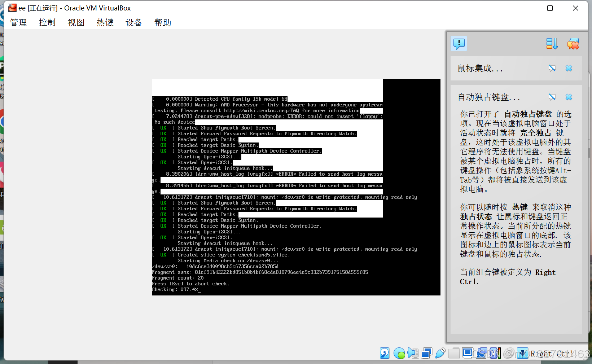The width and height of the screenshot is (592, 364).
Task: Click the recording status icon
Action: (481, 353)
